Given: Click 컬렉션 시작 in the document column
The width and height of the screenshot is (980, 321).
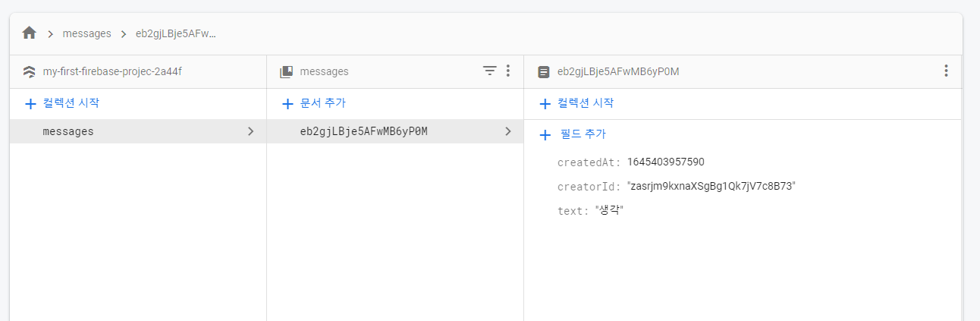Looking at the screenshot, I should point(586,103).
